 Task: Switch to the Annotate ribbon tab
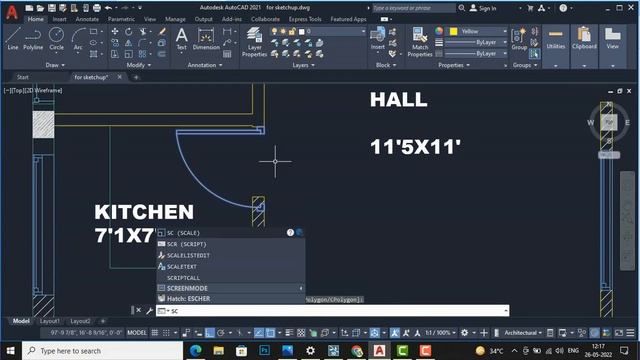pos(87,19)
